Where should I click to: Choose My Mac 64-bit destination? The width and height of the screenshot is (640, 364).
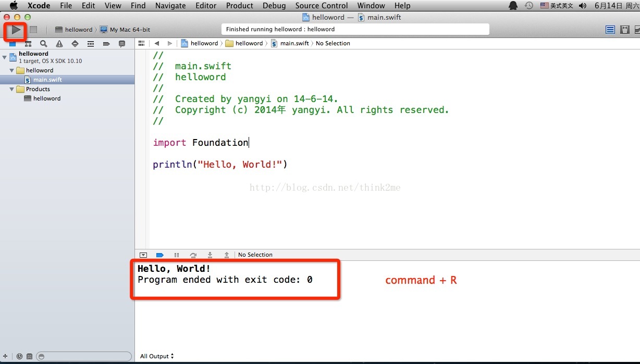coord(125,30)
